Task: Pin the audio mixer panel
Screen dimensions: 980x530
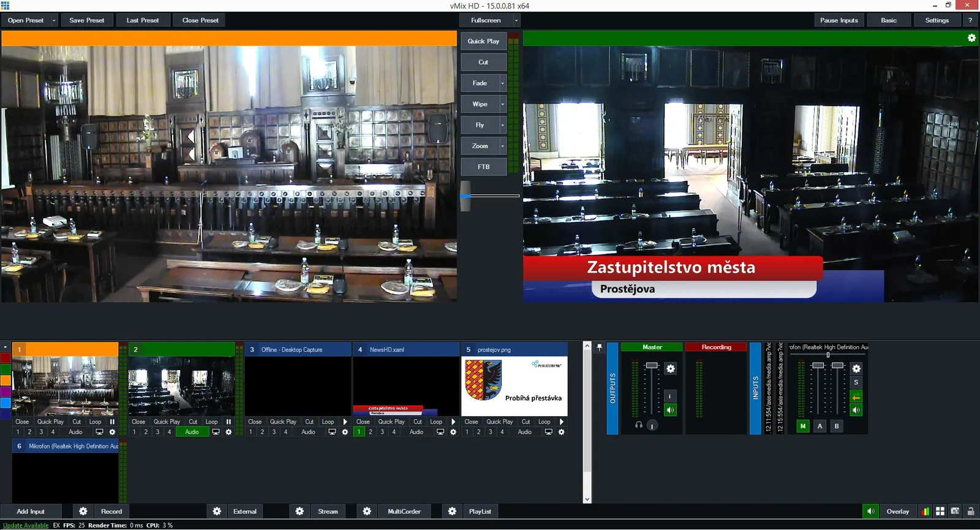Action: (600, 347)
